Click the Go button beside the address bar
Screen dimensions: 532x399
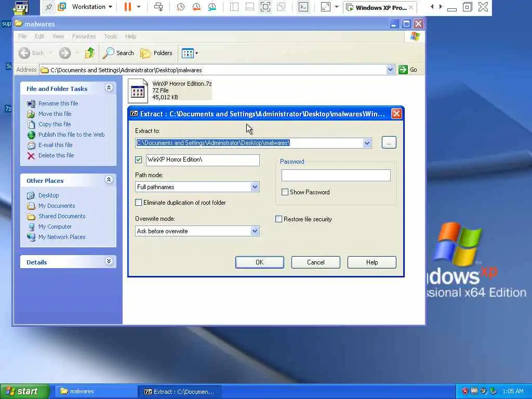pos(408,70)
